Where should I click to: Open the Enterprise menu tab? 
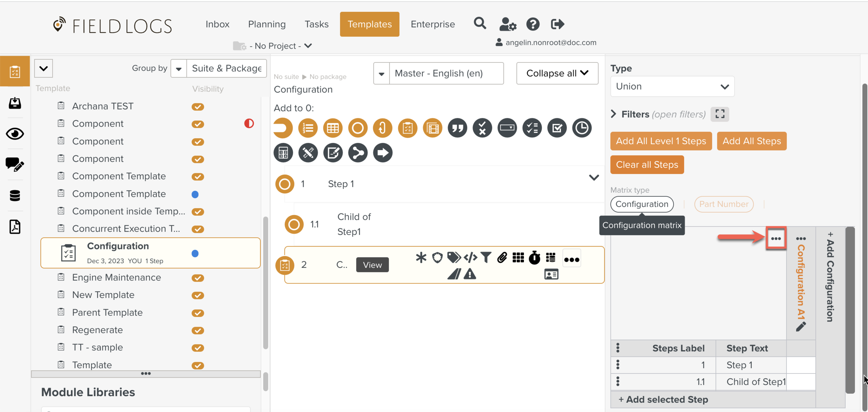[433, 24]
